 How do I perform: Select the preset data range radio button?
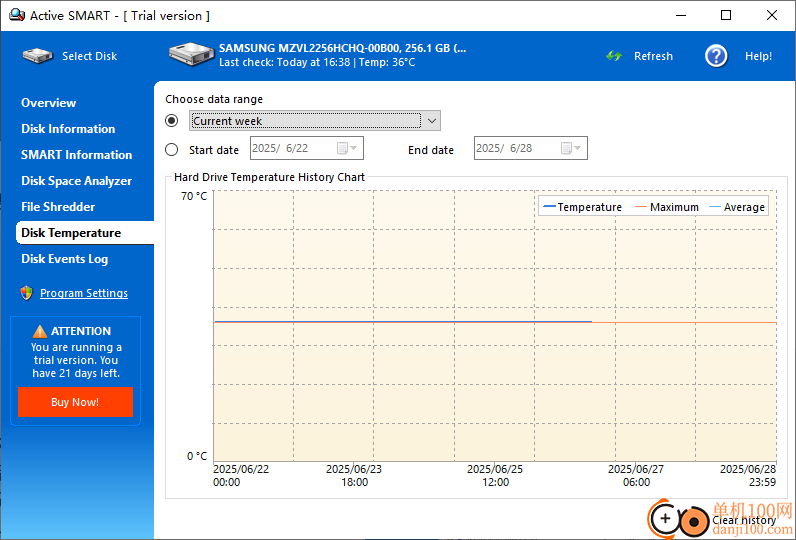coord(172,121)
